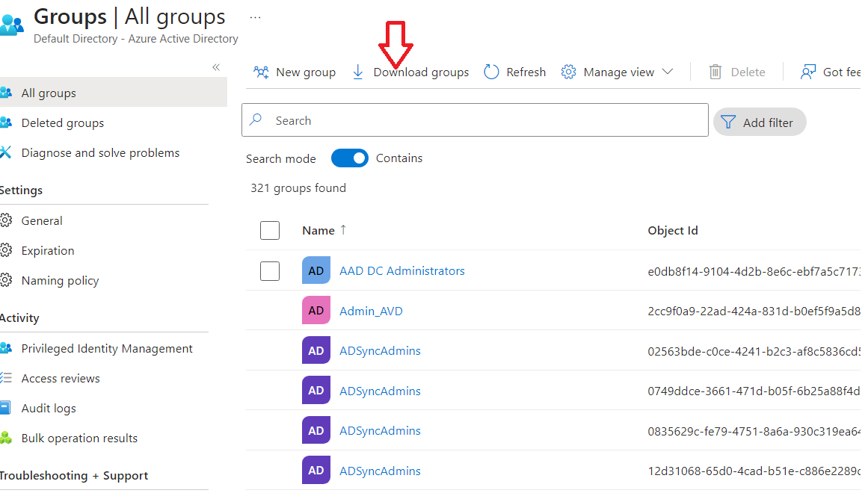The width and height of the screenshot is (868, 499).
Task: Open the Admin_AVD group link
Action: coord(371,311)
